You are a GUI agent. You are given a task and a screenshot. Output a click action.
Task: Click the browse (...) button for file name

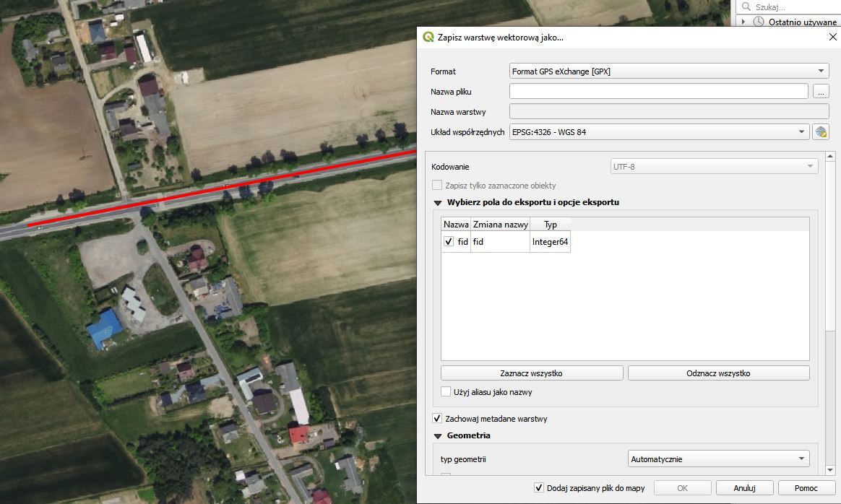coord(820,92)
